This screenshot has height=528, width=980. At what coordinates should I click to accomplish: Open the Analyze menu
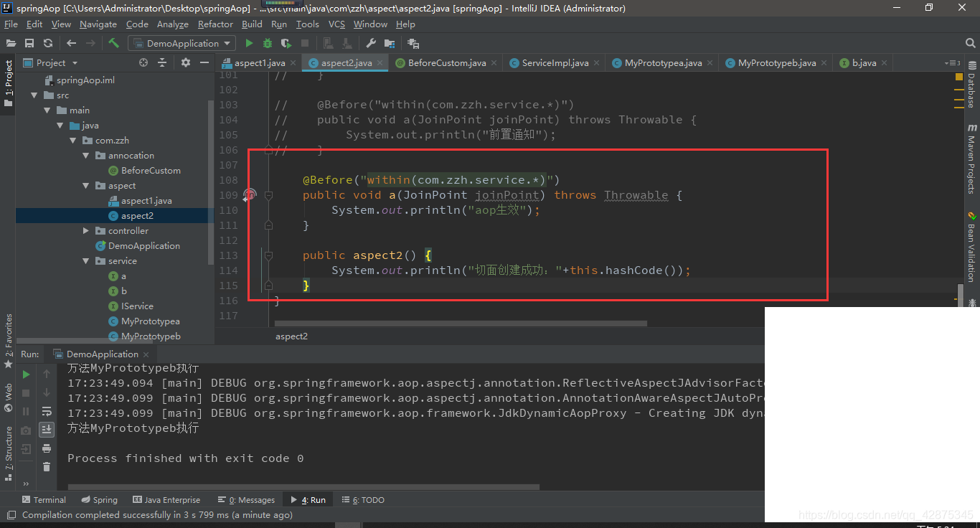coord(172,24)
